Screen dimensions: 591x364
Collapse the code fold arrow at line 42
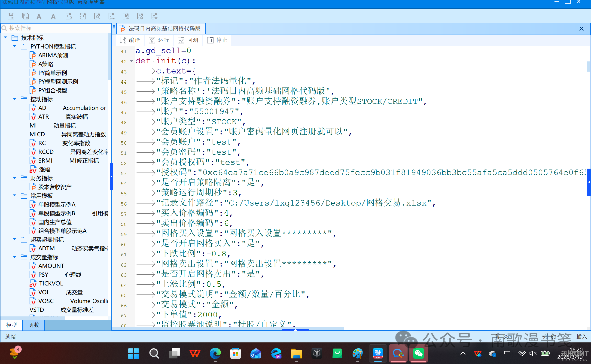(x=131, y=61)
